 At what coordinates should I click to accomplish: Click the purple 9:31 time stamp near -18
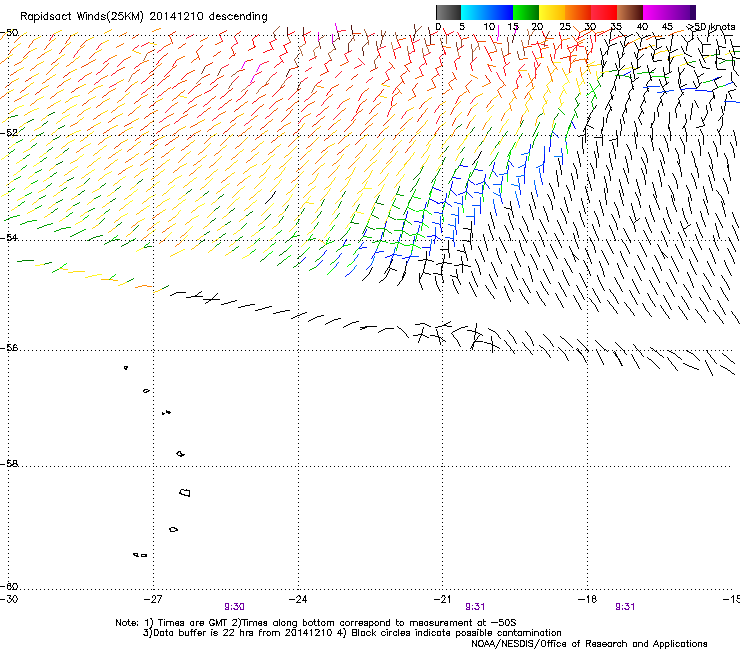tap(625, 607)
